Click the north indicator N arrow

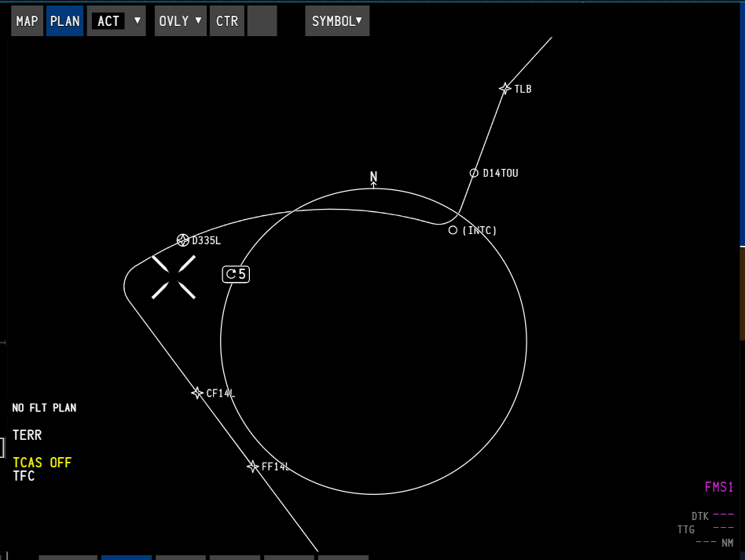(373, 179)
